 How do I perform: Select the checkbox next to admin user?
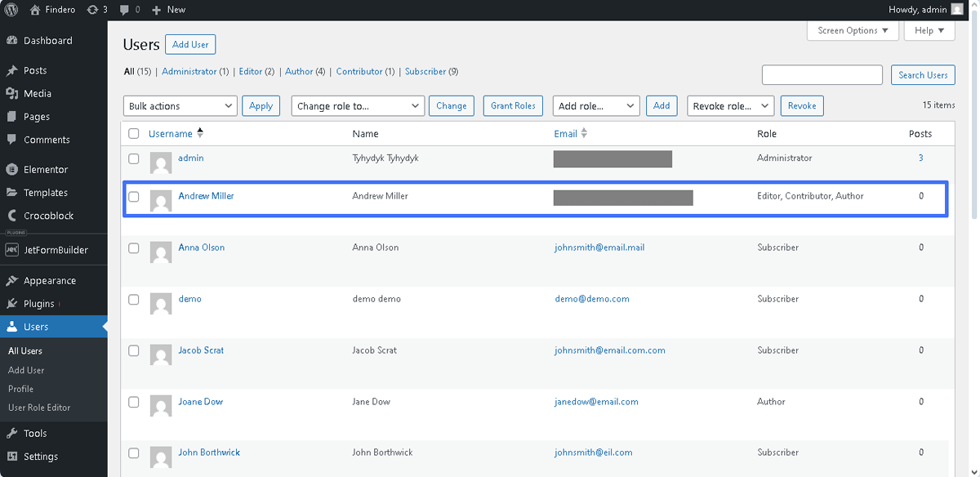[x=134, y=158]
